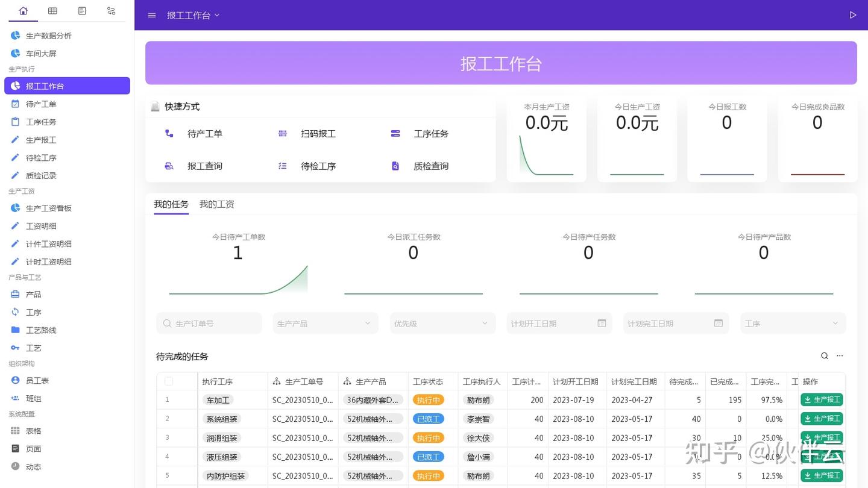The width and height of the screenshot is (868, 488).
Task: Select 生产工资看板 in the sidebar
Action: coord(48,208)
